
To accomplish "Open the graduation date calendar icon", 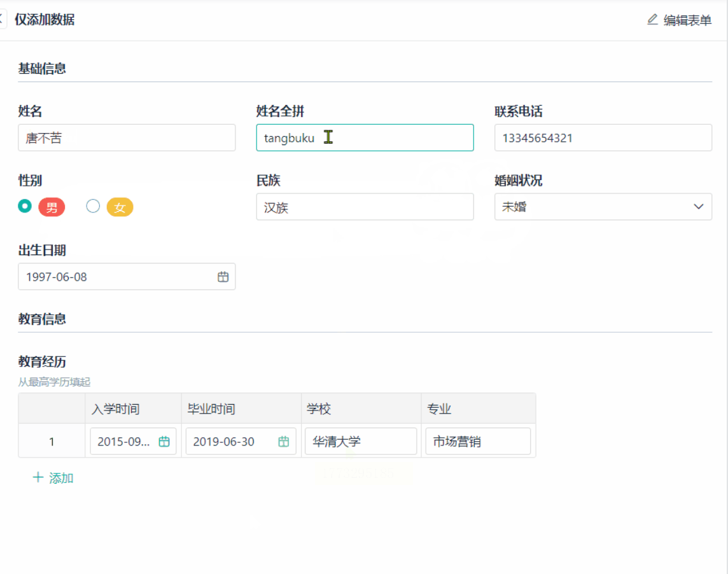I will click(284, 442).
